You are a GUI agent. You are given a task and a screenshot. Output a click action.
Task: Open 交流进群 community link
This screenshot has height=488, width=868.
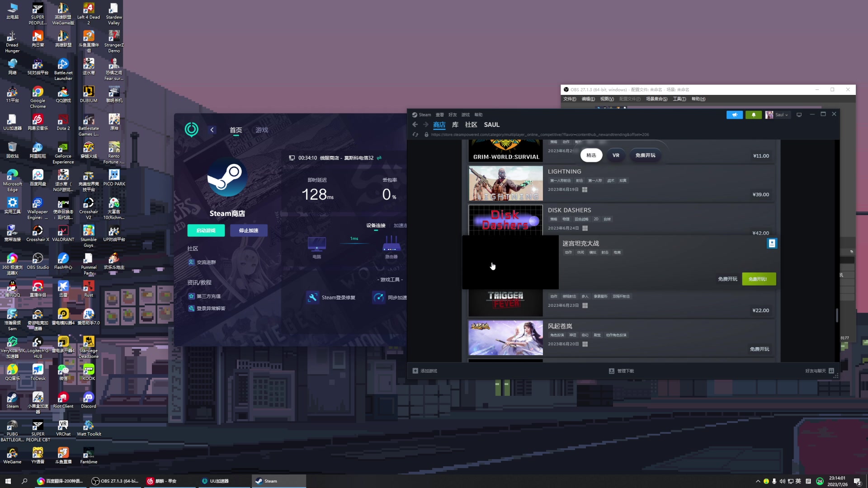pos(203,263)
